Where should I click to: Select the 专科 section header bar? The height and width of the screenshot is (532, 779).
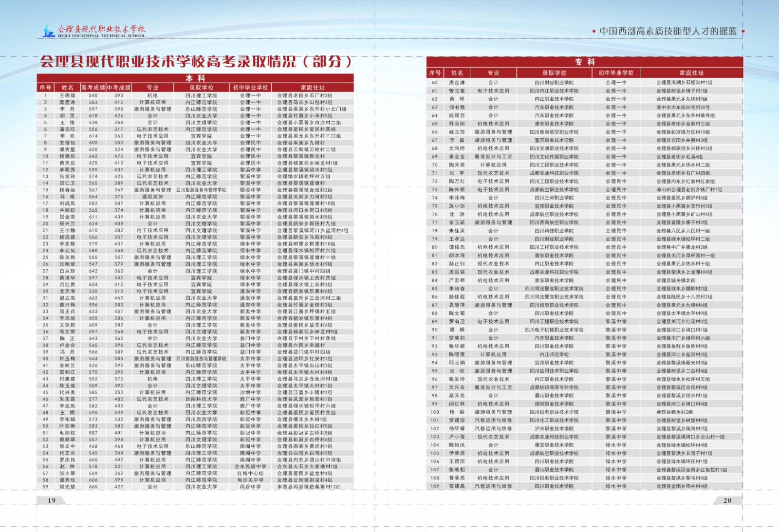584,62
